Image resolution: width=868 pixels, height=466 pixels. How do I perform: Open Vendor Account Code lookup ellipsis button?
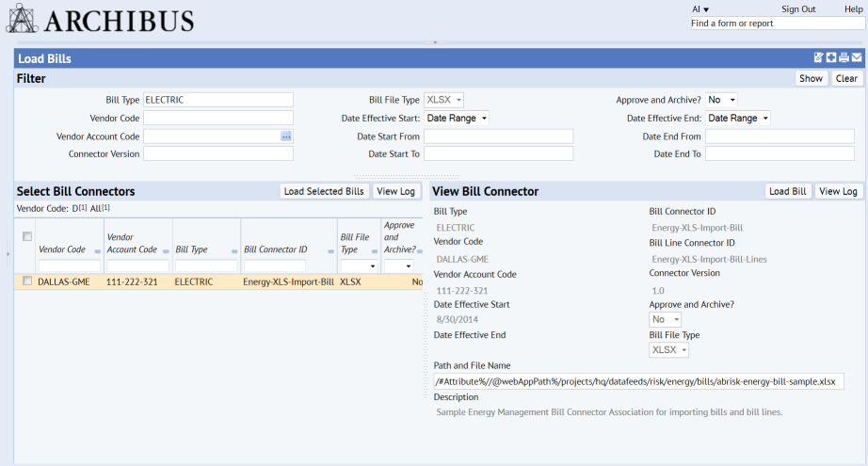(286, 137)
